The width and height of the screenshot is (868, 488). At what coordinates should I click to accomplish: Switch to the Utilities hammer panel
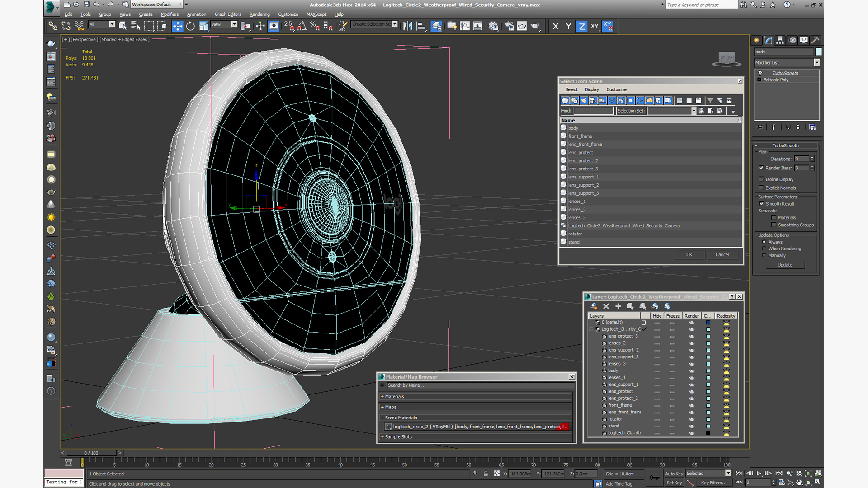[x=816, y=40]
